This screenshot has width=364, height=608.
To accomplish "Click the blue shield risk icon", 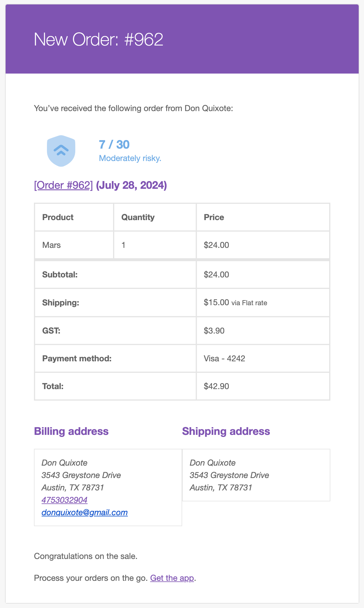I will tap(61, 151).
